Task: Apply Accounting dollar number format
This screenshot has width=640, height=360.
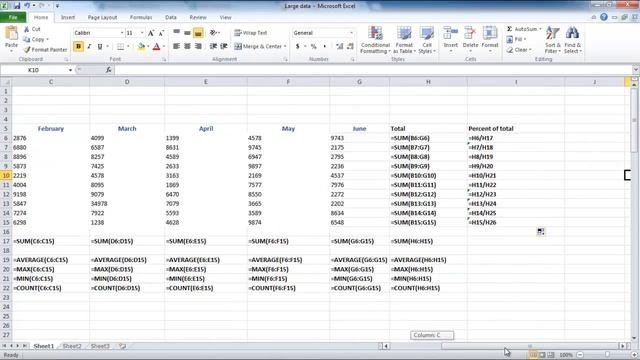Action: click(298, 47)
